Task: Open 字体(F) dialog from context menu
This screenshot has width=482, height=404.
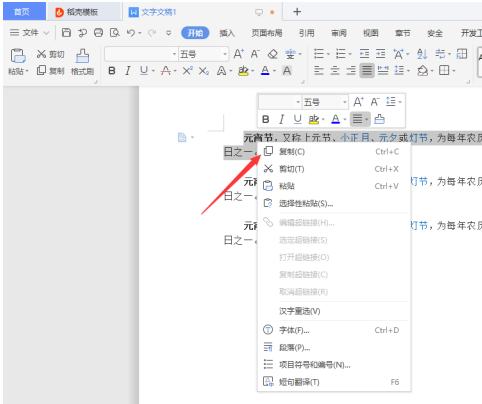Action: [334, 330]
